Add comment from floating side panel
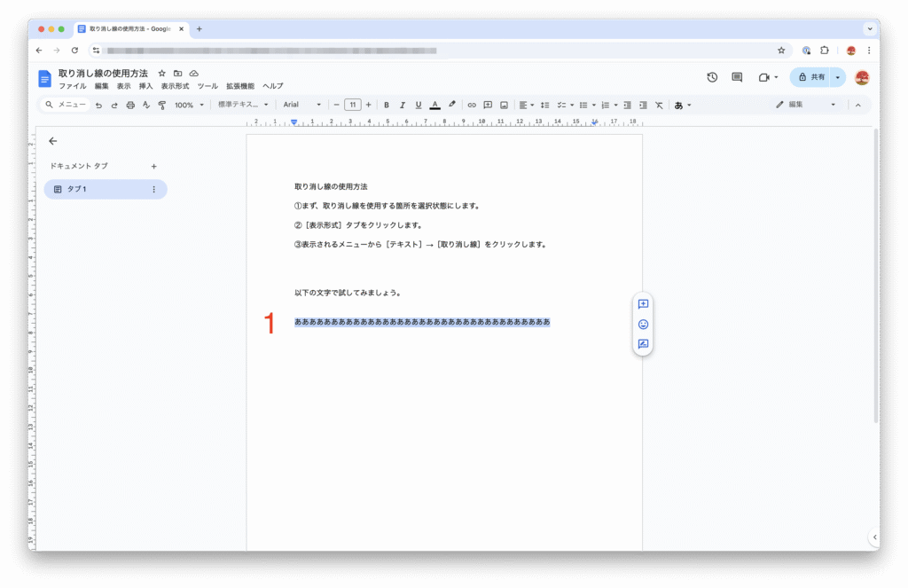Screen dimensions: 908x588 click(x=643, y=304)
